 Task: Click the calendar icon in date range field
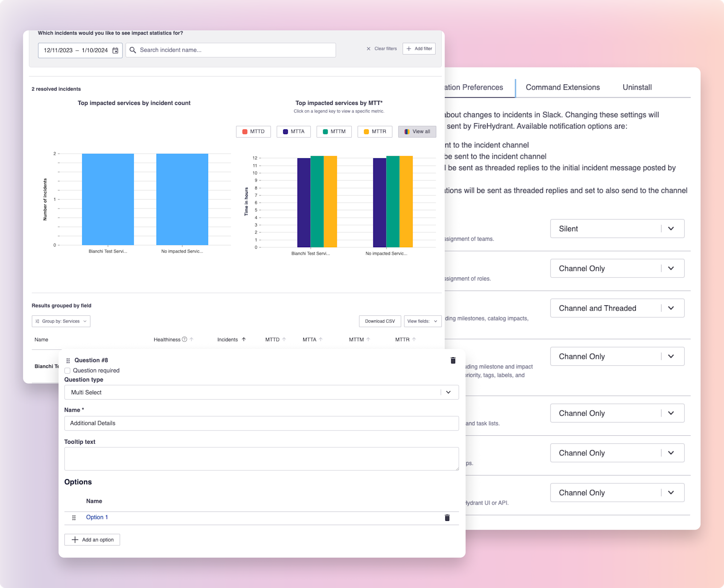tap(115, 51)
